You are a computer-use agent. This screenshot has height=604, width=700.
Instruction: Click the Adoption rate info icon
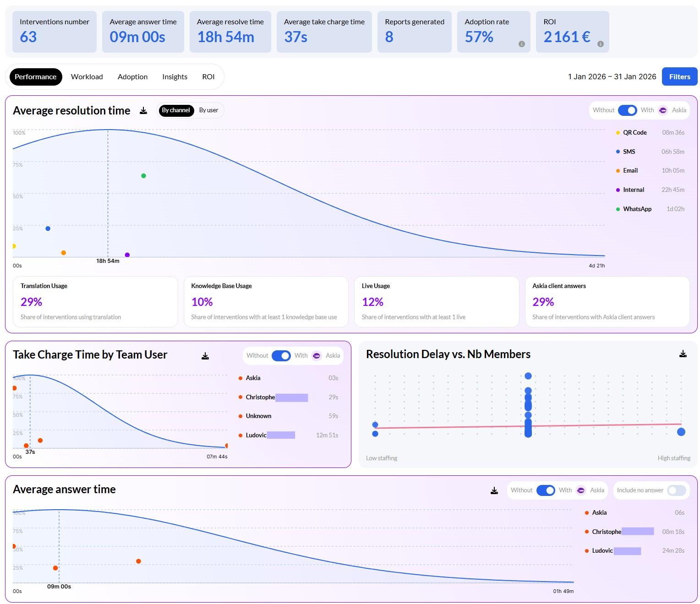tap(521, 44)
